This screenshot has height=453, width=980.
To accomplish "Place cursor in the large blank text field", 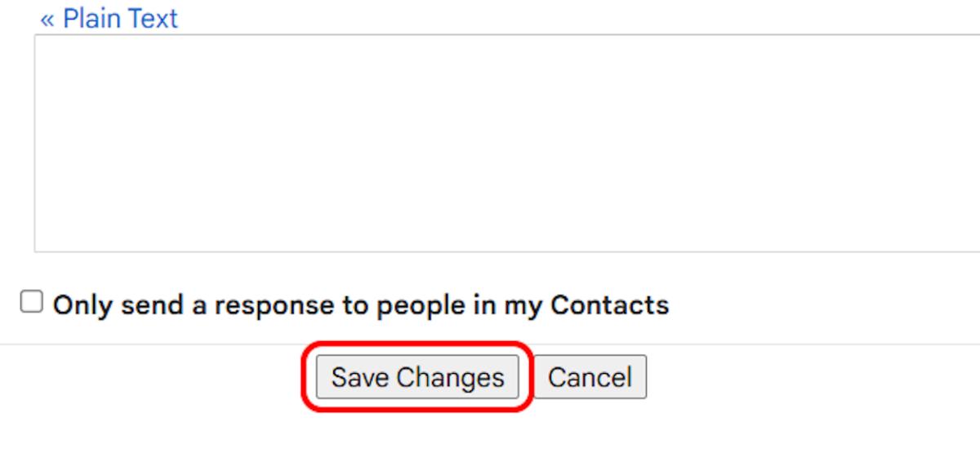I will [506, 143].
